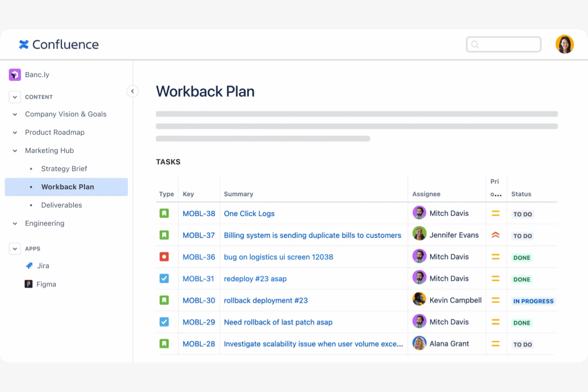Collapse the sidebar with the arrow button
This screenshot has height=392, width=588.
[x=133, y=91]
